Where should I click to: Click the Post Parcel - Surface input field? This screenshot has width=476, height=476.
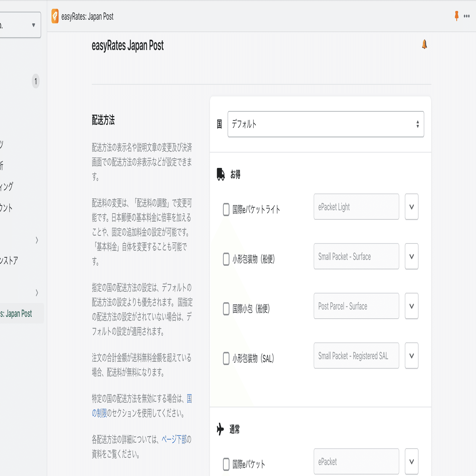coord(356,306)
